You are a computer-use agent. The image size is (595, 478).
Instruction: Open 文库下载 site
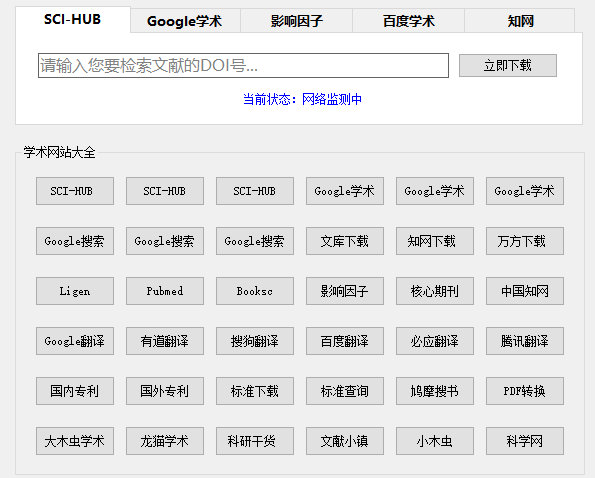pyautogui.click(x=345, y=241)
